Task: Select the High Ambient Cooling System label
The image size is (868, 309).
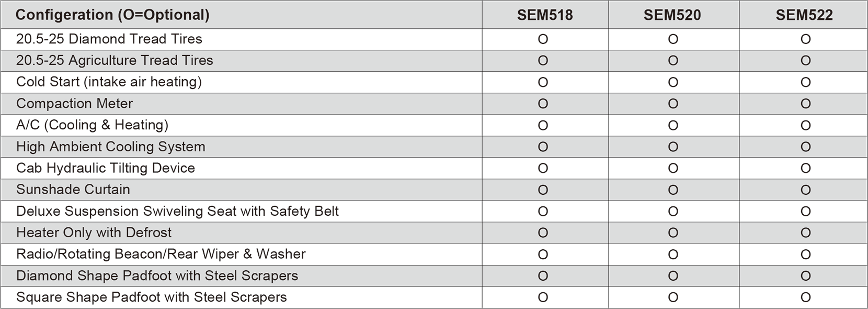Action: tap(110, 147)
